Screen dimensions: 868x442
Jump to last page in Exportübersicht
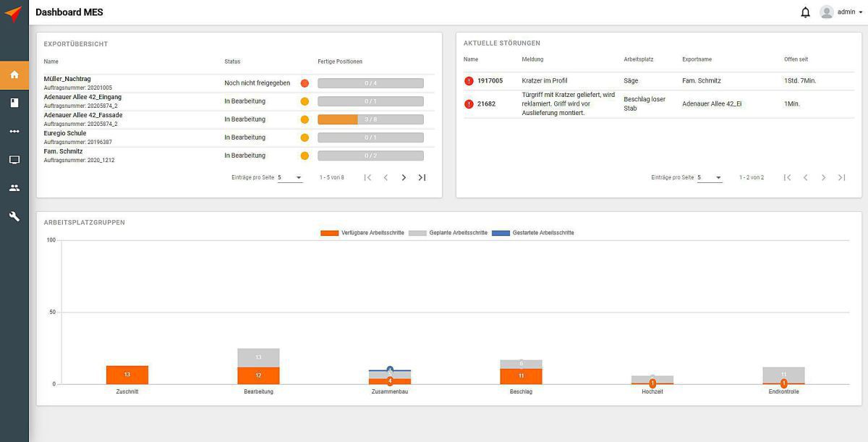[x=422, y=178]
